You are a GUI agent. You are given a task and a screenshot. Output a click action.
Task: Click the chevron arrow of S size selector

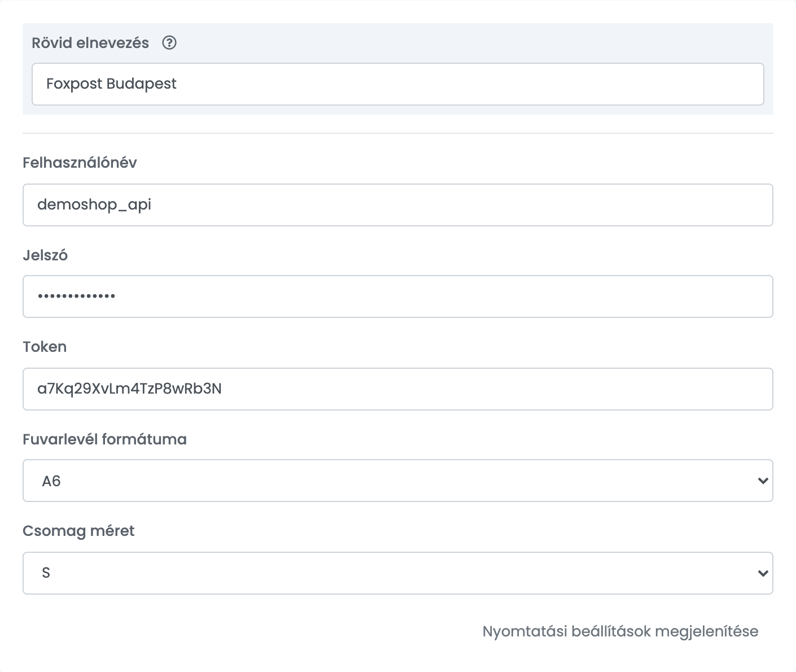763,574
